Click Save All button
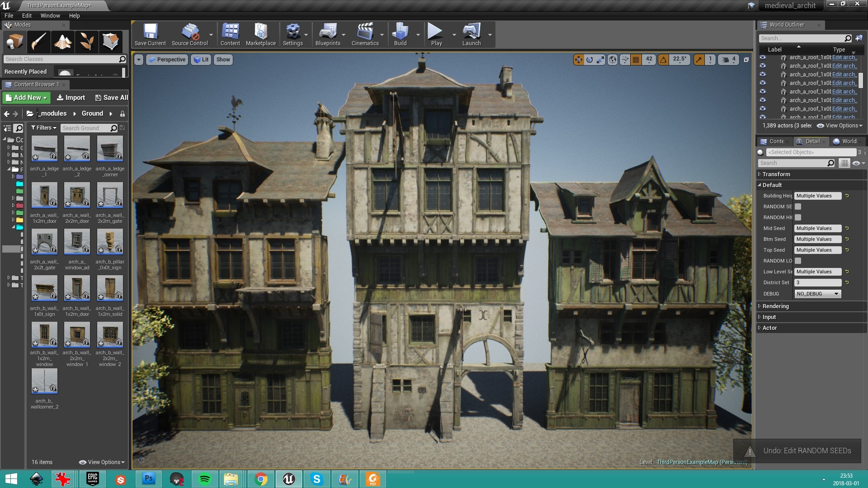The image size is (868, 488). tap(112, 98)
